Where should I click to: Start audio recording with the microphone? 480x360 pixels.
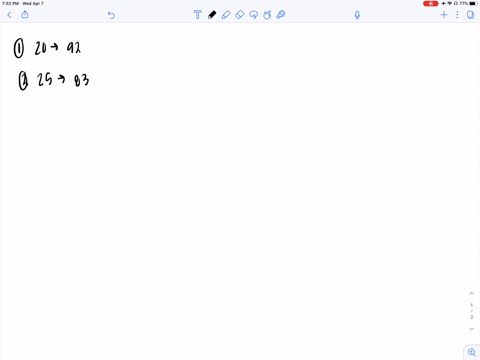click(x=357, y=15)
